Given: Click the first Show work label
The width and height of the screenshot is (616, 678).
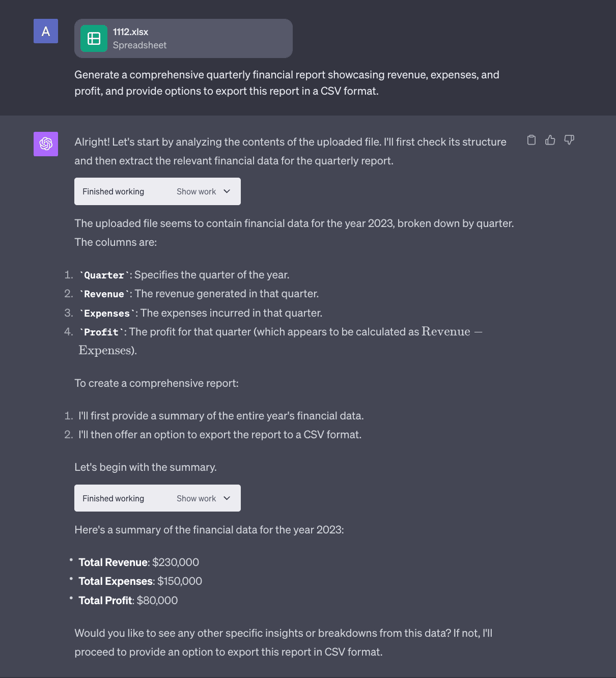Looking at the screenshot, I should point(196,191).
